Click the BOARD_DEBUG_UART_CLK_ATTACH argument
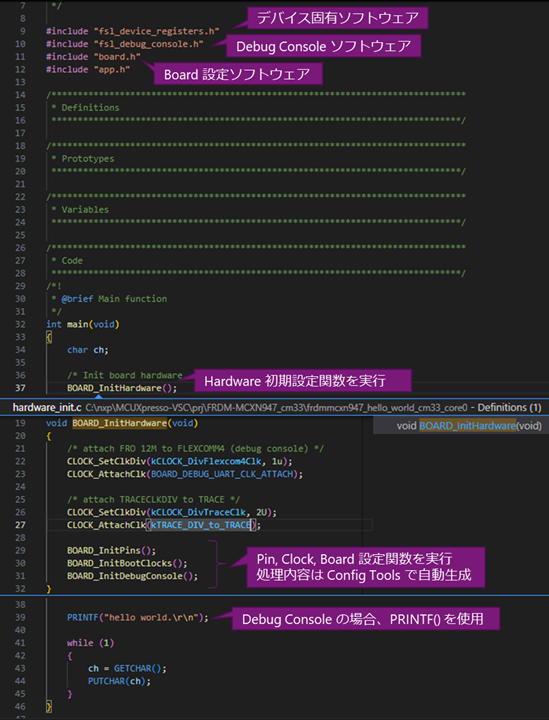Screen dimensions: 549x720 (222, 474)
